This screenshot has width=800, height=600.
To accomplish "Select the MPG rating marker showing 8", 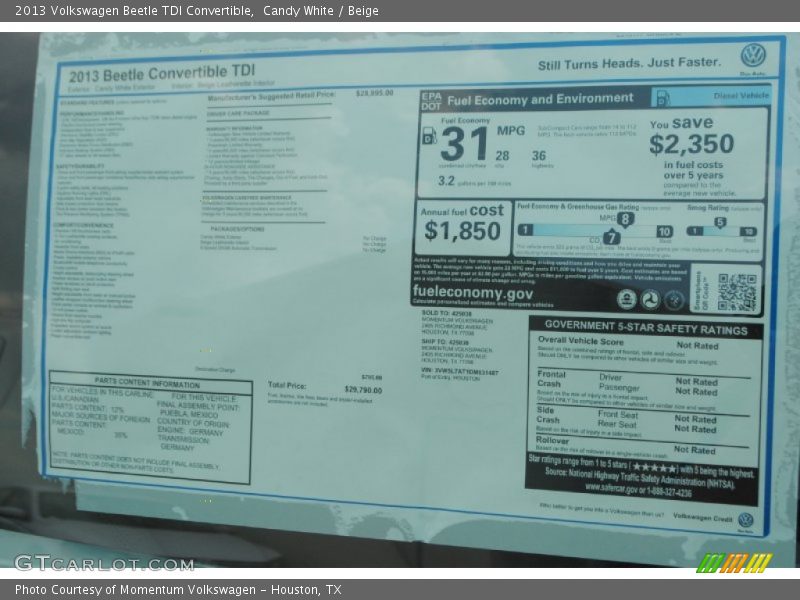I will 625,219.
